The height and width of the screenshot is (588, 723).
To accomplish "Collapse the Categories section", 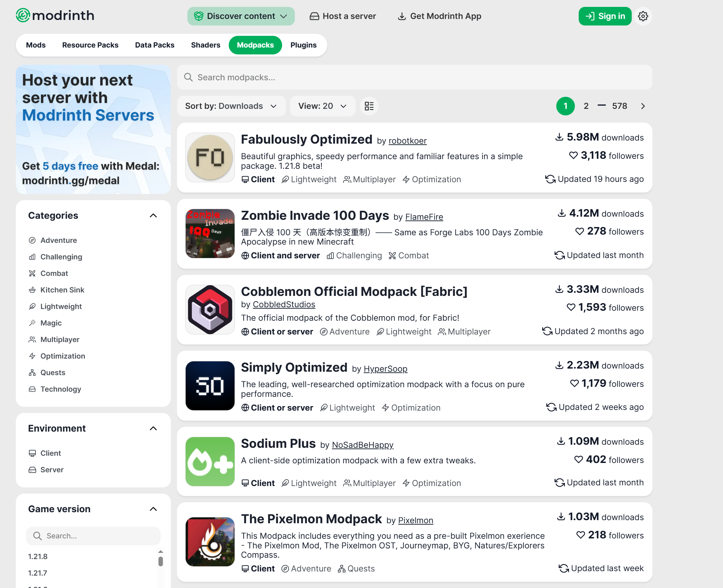I will (153, 216).
